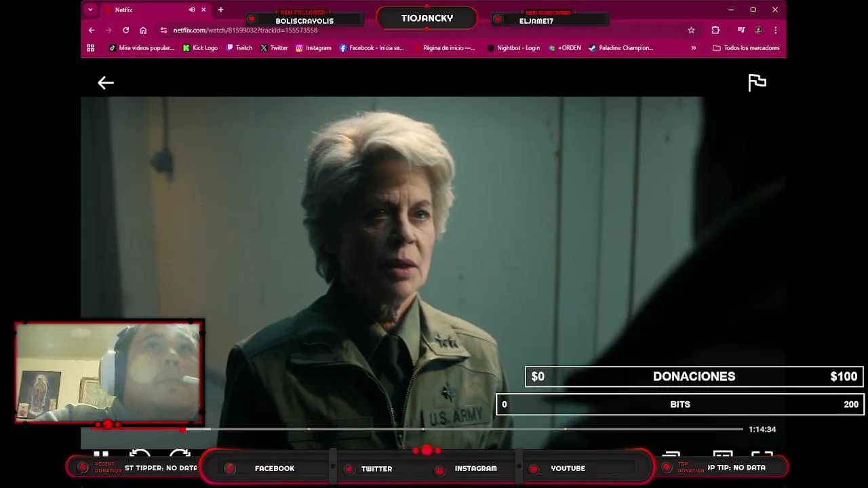Viewport: 868px width, 488px height.
Task: Exit playback with Netflix back arrow
Action: pyautogui.click(x=105, y=83)
